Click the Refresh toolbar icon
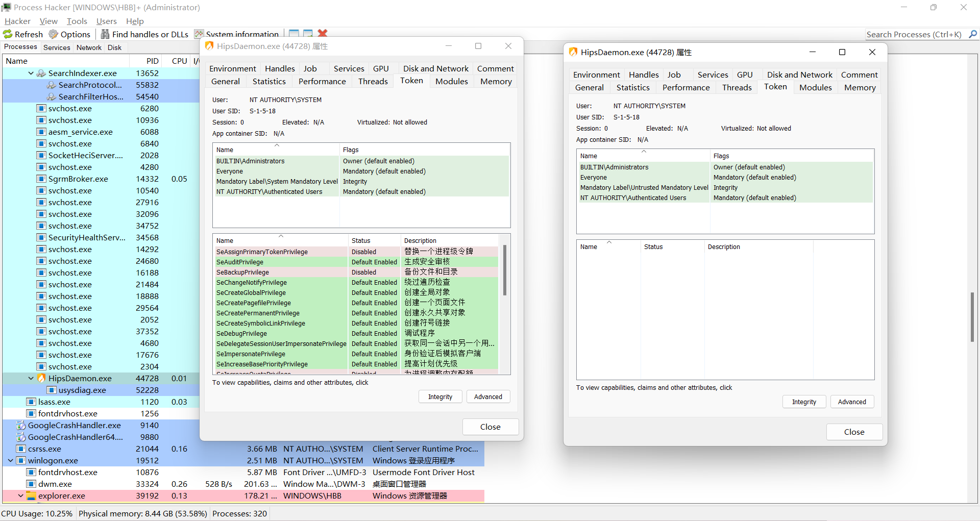Image resolution: width=980 pixels, height=521 pixels. tap(8, 34)
